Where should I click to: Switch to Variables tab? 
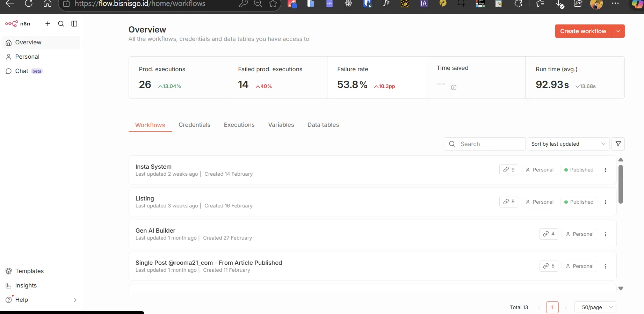tap(281, 125)
